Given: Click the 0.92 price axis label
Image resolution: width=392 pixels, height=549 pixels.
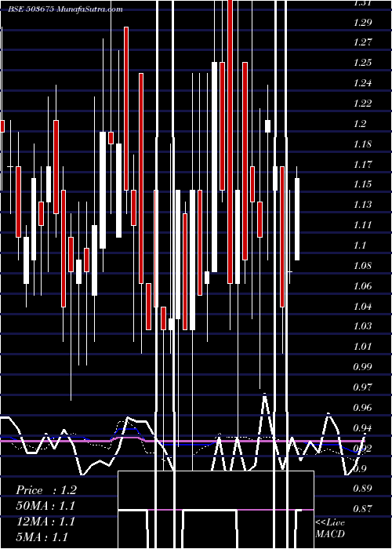Looking at the screenshot, I should pyautogui.click(x=362, y=448).
